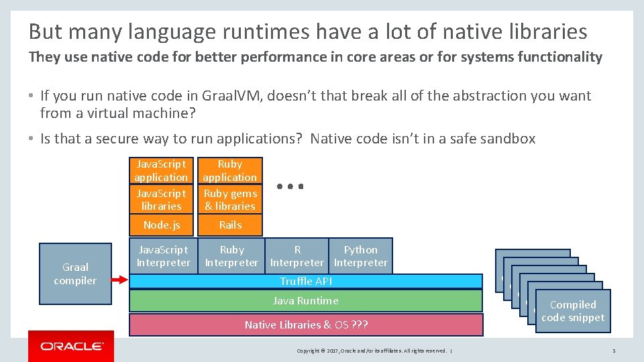Select the Java Runtime bar

pos(306,301)
